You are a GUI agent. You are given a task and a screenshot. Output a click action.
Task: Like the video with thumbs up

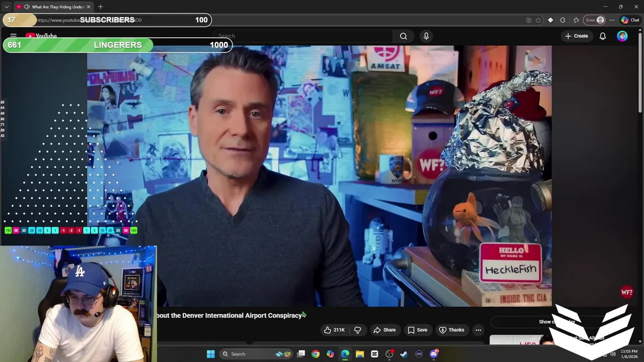[x=335, y=330]
